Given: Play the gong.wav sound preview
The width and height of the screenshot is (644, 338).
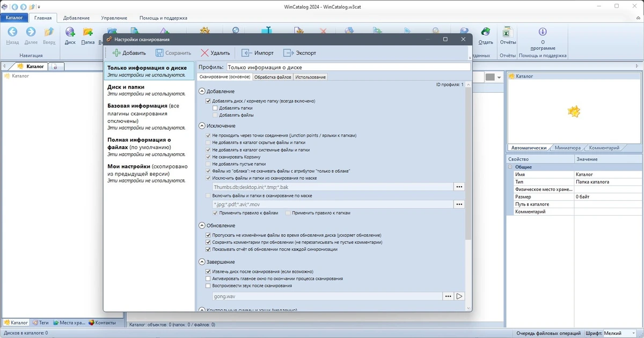Looking at the screenshot, I should 459,296.
